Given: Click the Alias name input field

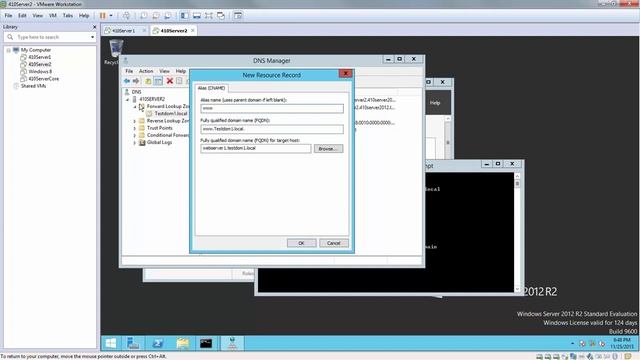Looking at the screenshot, I should (x=272, y=109).
